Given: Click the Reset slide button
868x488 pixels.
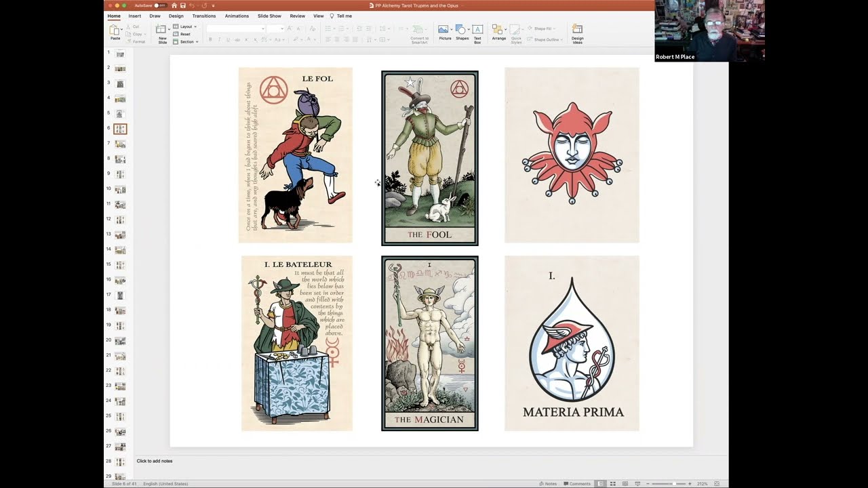Looking at the screenshot, I should pos(182,34).
